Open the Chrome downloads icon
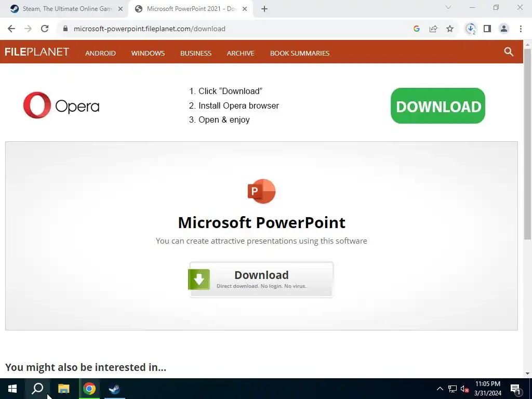532x399 pixels. (471, 29)
